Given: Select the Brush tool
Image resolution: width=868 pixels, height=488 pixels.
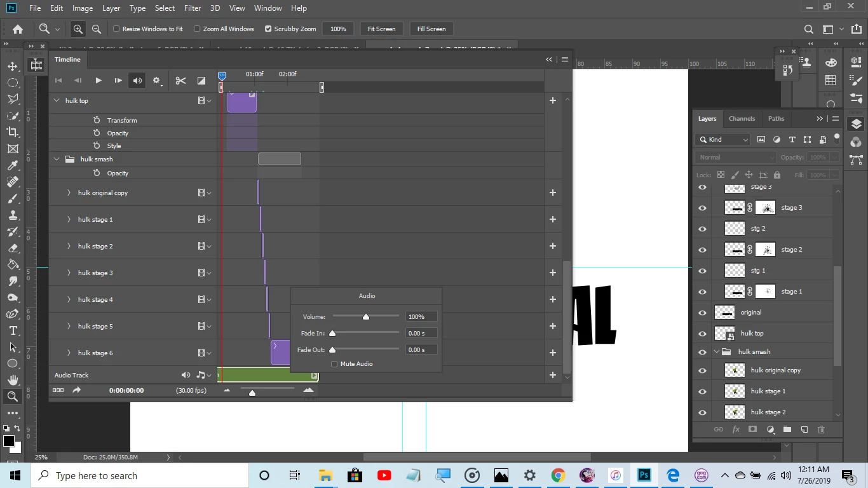Looking at the screenshot, I should pyautogui.click(x=12, y=198).
